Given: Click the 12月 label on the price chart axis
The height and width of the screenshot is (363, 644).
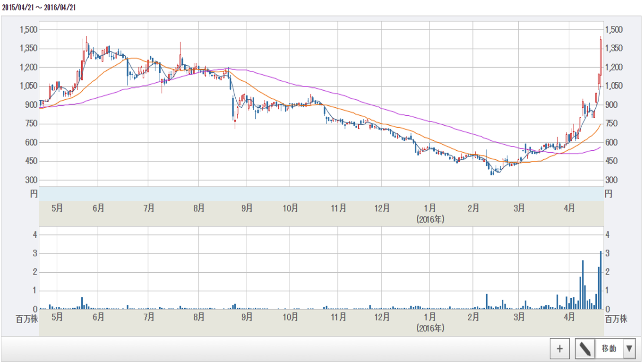Looking at the screenshot, I should (x=382, y=208).
